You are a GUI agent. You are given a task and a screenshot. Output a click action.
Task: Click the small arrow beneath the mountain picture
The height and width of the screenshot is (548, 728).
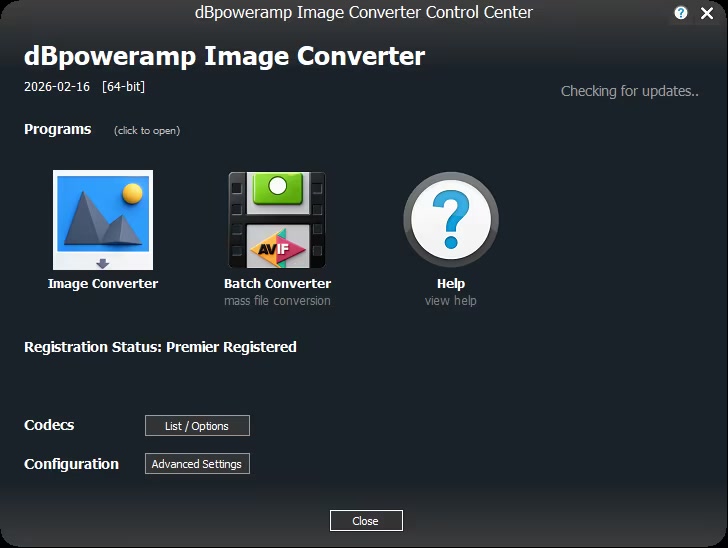tap(103, 263)
